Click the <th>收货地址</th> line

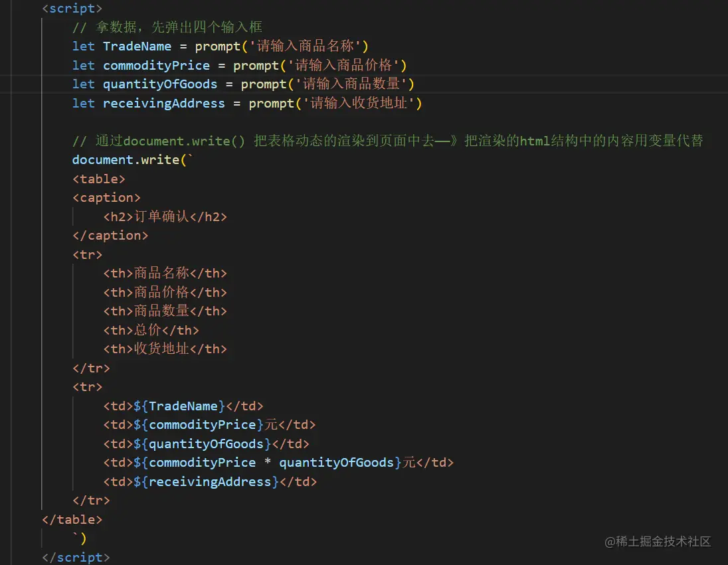[x=165, y=349]
